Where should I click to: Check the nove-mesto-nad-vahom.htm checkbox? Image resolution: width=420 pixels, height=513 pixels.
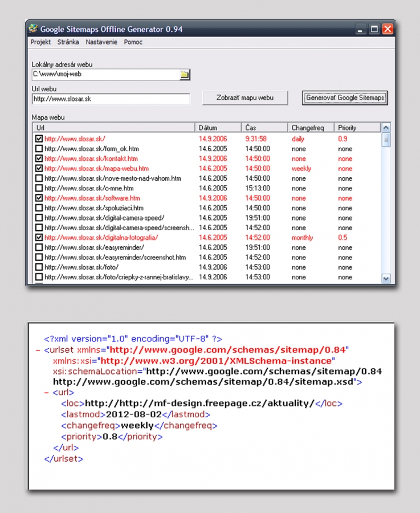(x=39, y=178)
